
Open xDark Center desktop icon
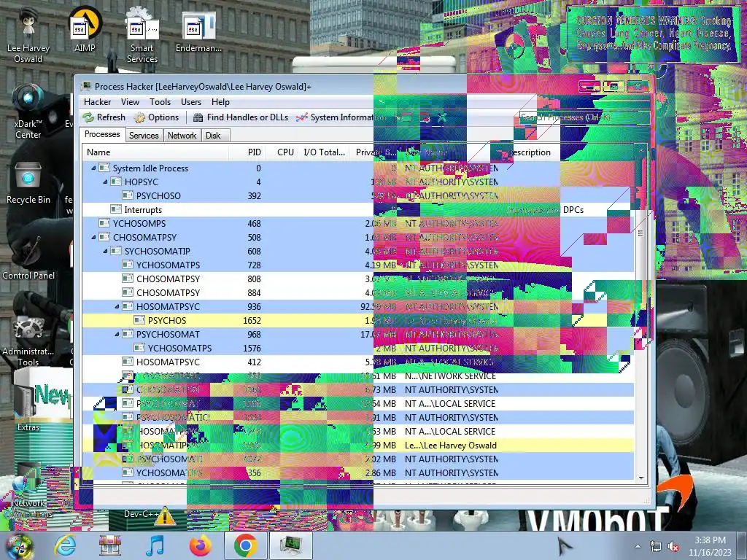click(28, 112)
